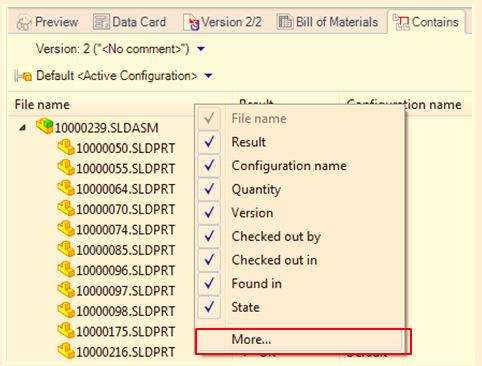
Task: Click the Data Card tab icon
Action: pyautogui.click(x=101, y=22)
